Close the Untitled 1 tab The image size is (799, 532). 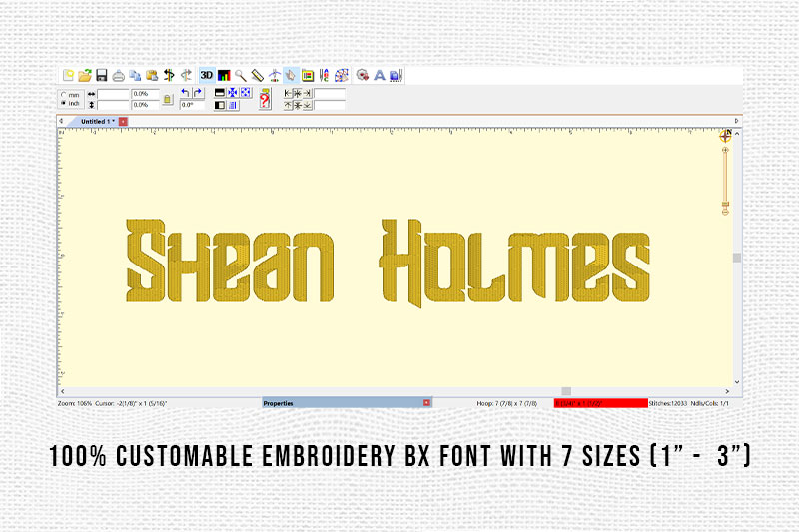click(123, 121)
